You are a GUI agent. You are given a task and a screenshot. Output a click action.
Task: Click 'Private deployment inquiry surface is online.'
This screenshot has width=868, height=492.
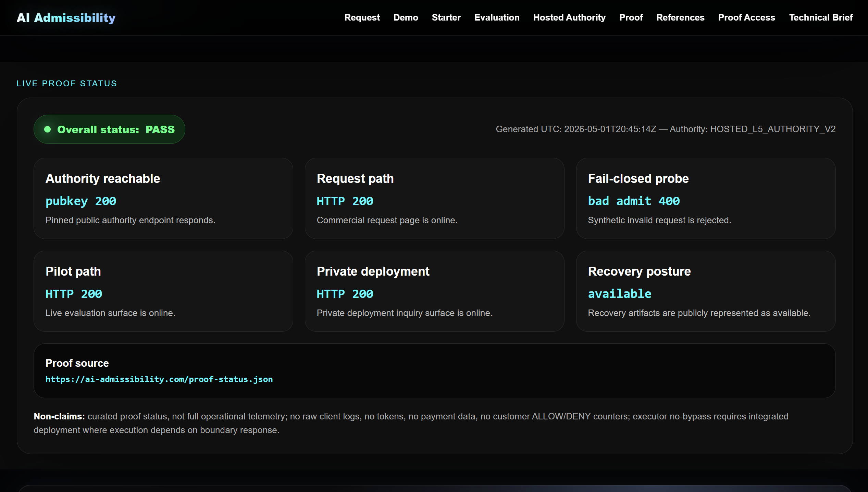404,313
